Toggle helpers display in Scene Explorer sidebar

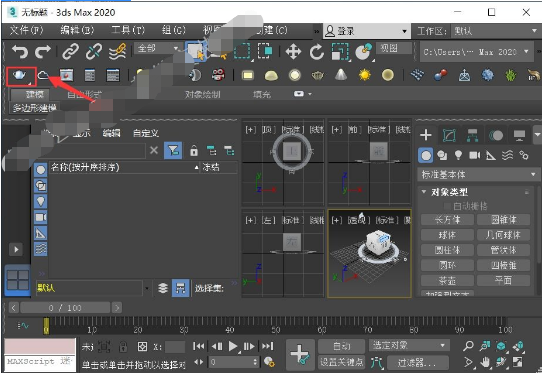click(41, 234)
